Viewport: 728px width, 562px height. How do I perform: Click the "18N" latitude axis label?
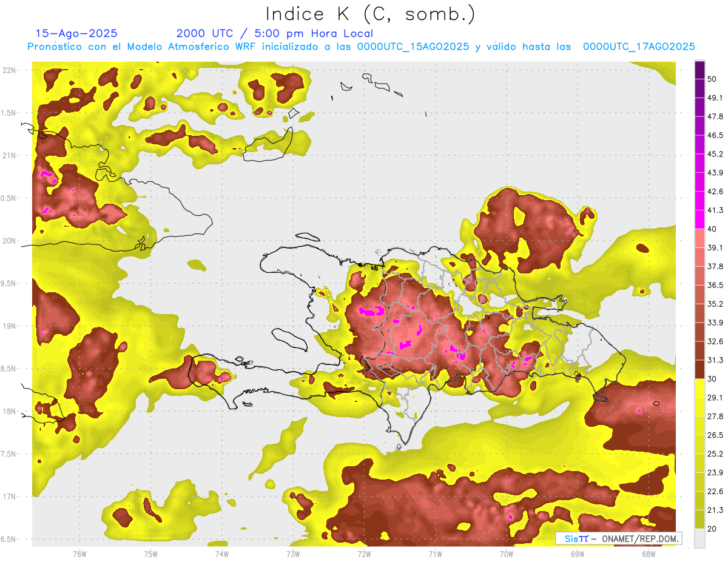click(x=9, y=411)
